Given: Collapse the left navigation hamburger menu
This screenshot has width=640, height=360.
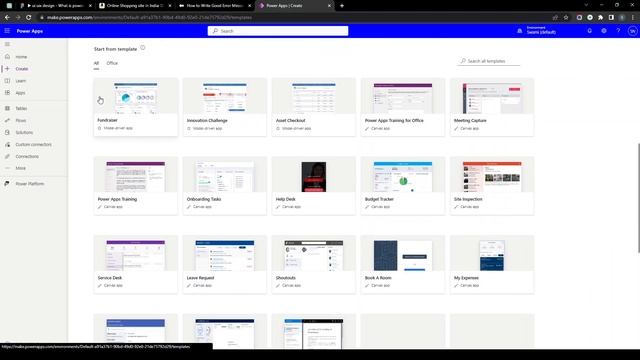Looking at the screenshot, I should (x=7, y=44).
